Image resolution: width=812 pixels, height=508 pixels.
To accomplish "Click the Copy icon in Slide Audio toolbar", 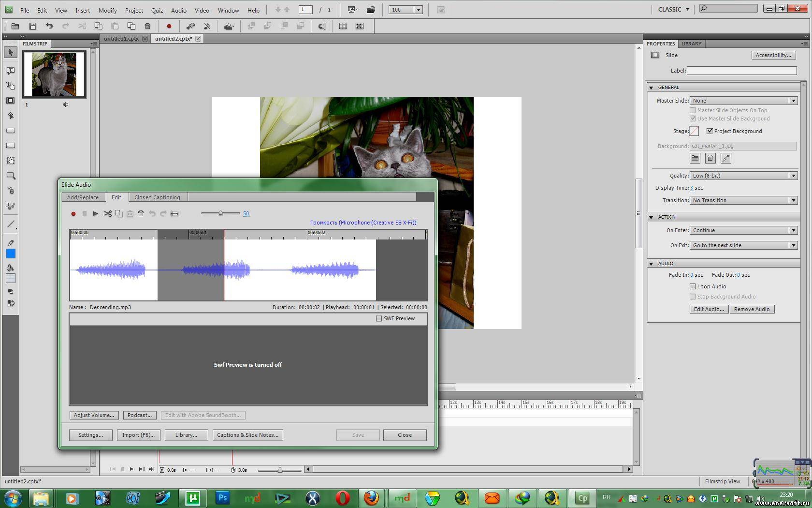I will click(118, 213).
